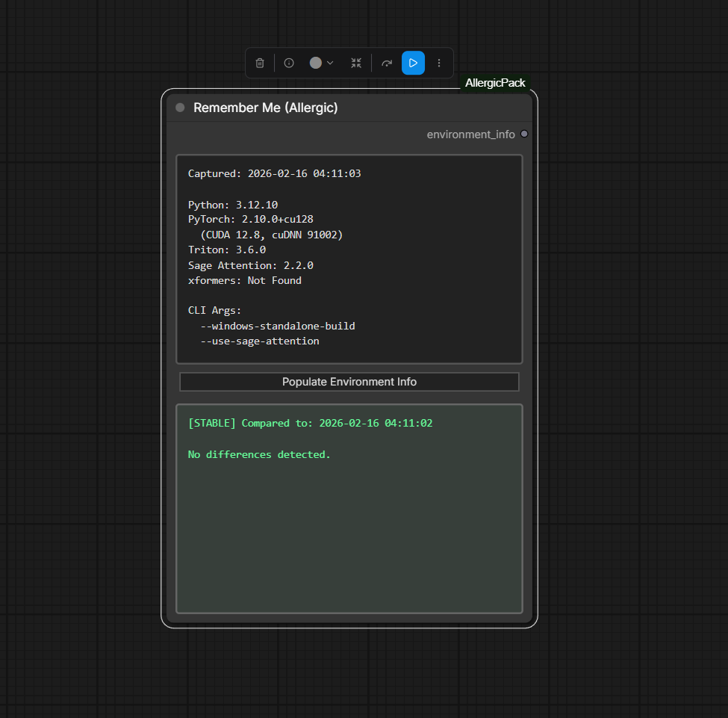Click the Python: 3.12.10 line
This screenshot has height=718, width=728.
pyautogui.click(x=233, y=205)
